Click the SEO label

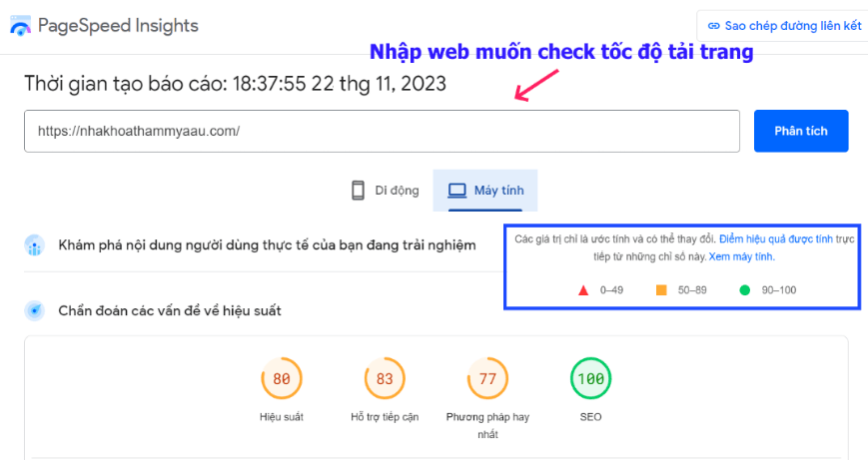590,417
